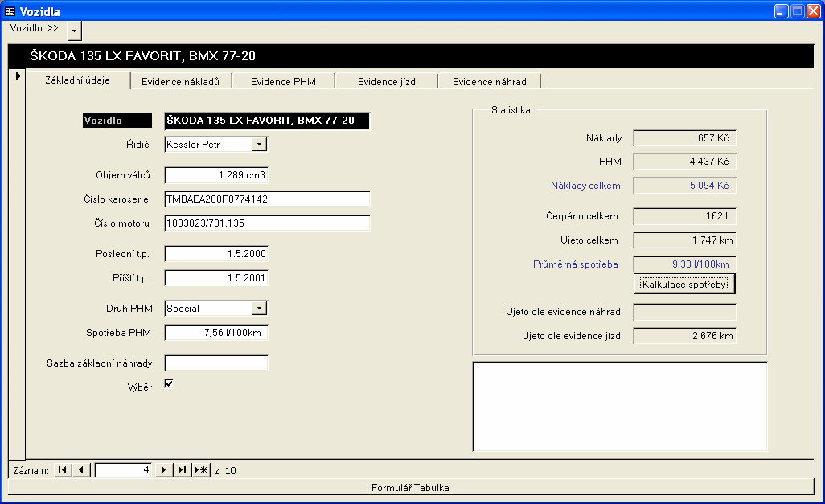Open the Evidence PHM tab
This screenshot has height=504, width=825.
283,81
